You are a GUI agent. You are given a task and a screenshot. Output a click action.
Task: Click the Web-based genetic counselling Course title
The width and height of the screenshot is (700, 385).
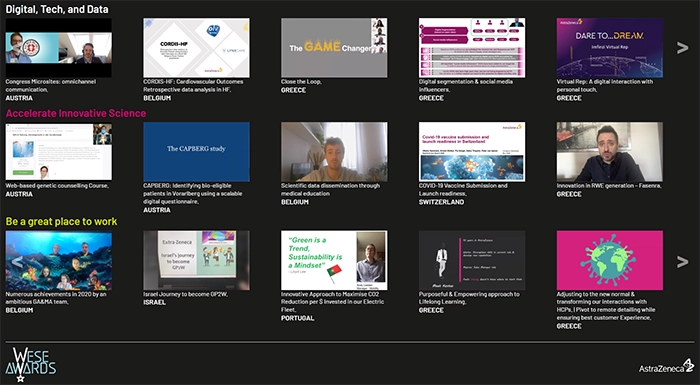(x=57, y=185)
